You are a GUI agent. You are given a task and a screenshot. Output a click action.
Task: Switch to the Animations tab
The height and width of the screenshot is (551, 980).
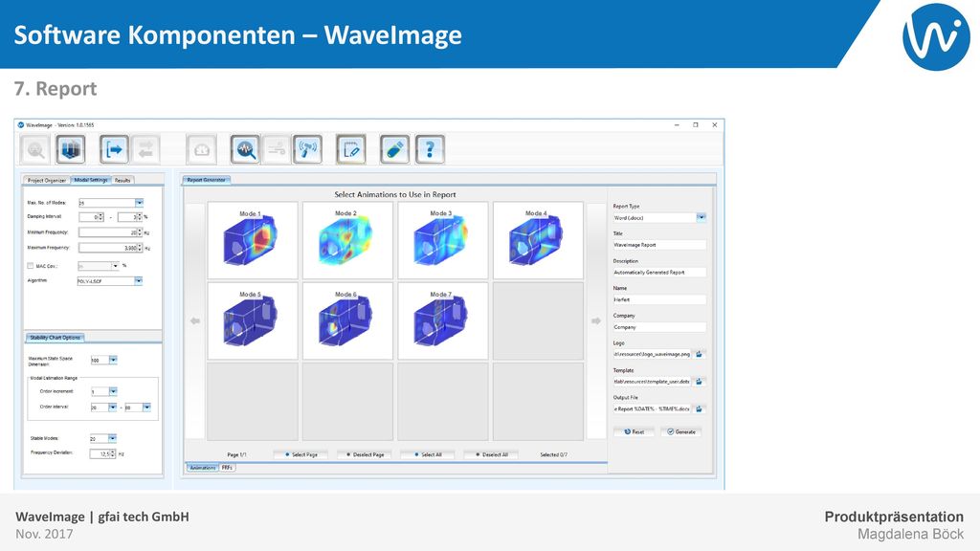click(x=203, y=467)
